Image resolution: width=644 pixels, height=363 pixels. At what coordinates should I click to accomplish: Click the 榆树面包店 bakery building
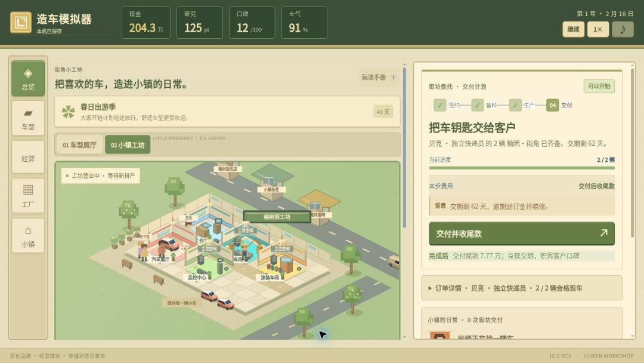pos(228,168)
